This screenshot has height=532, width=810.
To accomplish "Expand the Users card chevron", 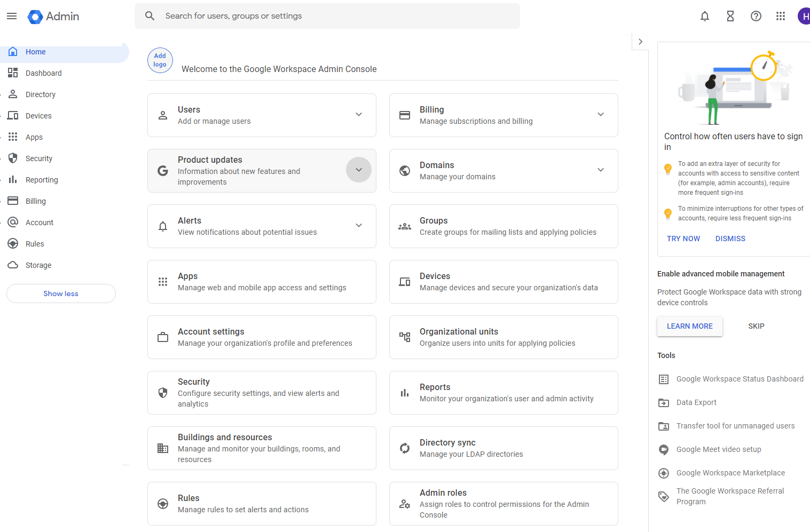I will coord(359,114).
